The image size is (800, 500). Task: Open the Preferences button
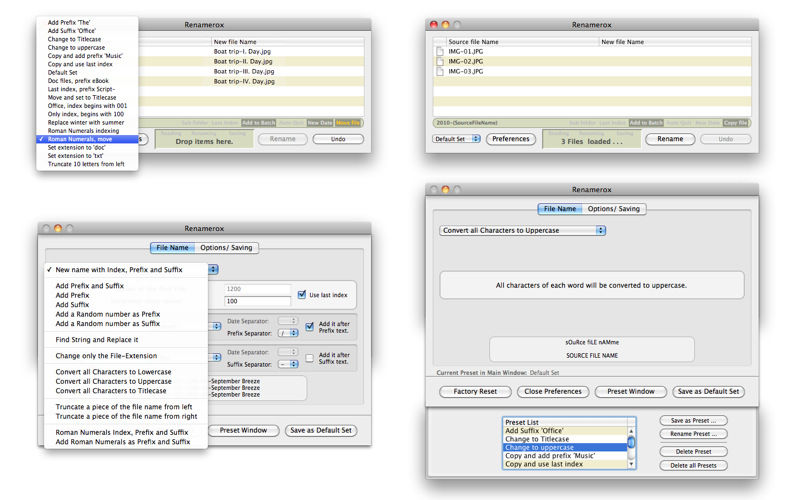coord(511,139)
